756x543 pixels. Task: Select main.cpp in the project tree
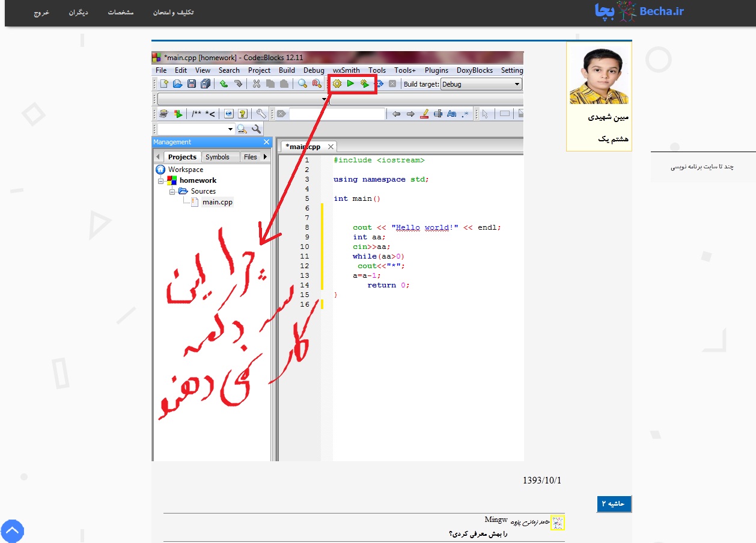[217, 202]
